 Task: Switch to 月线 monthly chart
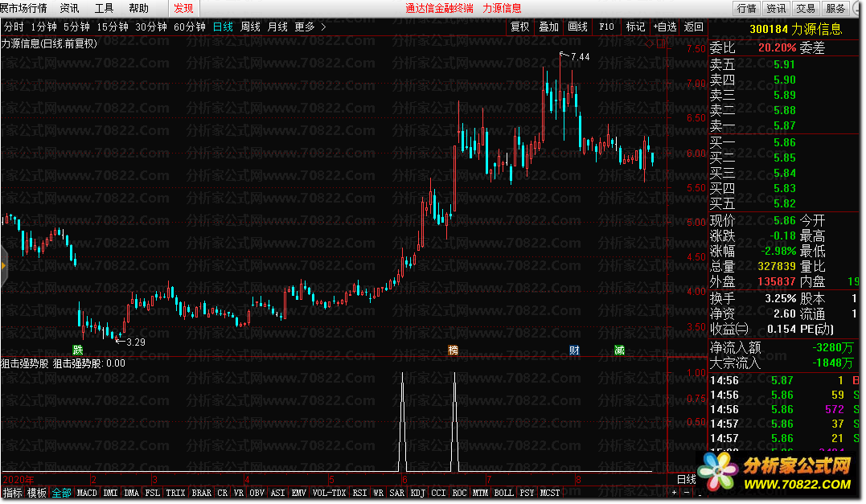pos(277,27)
